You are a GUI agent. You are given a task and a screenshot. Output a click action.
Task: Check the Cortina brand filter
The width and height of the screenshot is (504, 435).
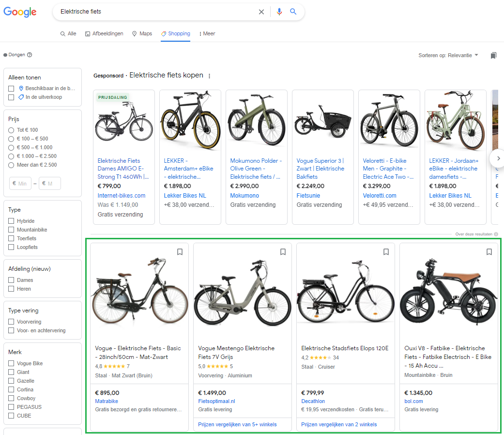[x=11, y=389]
